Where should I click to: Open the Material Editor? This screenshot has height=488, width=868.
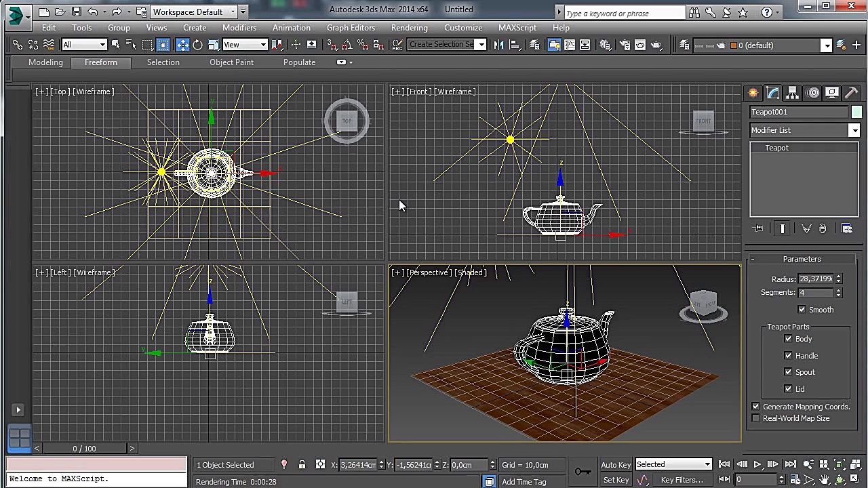coord(606,45)
